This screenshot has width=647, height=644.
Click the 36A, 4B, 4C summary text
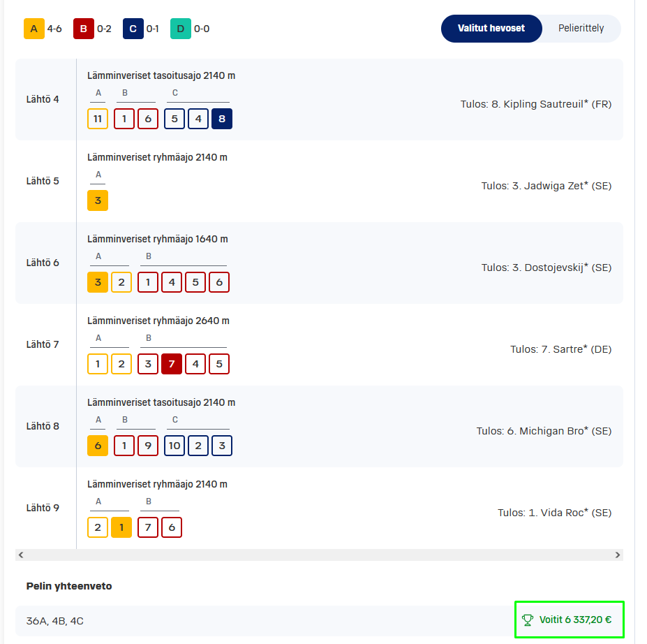pos(55,620)
